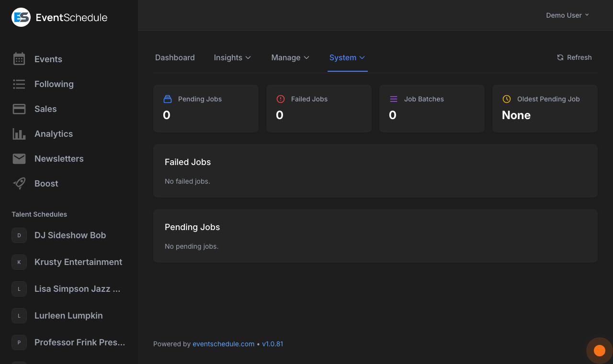Open Events via the calendar icon
613x364 pixels.
pyautogui.click(x=19, y=59)
